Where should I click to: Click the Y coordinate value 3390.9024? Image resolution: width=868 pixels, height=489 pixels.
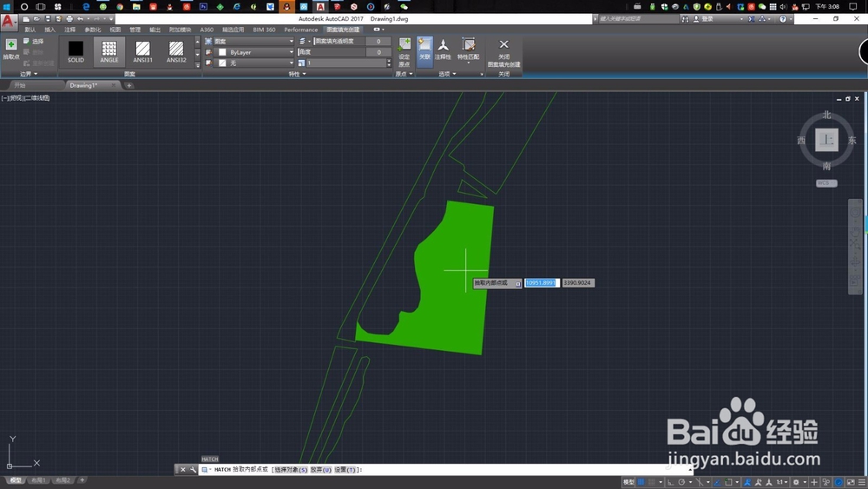[x=577, y=283]
